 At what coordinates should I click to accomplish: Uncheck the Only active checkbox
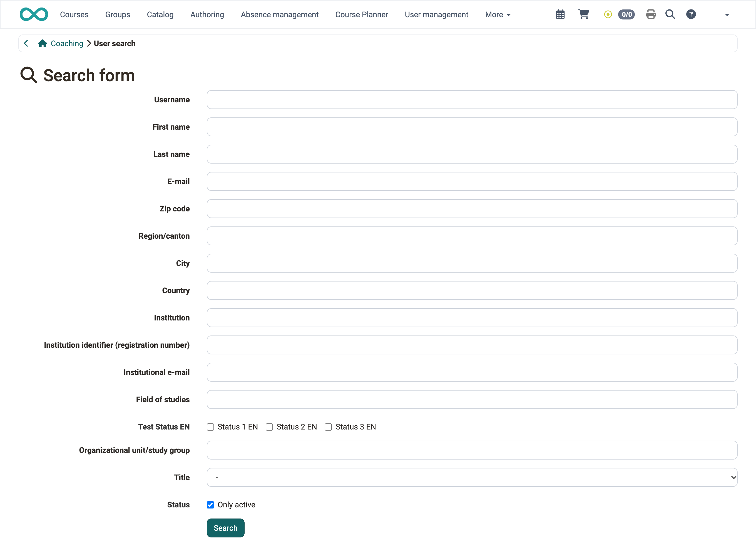coord(210,505)
